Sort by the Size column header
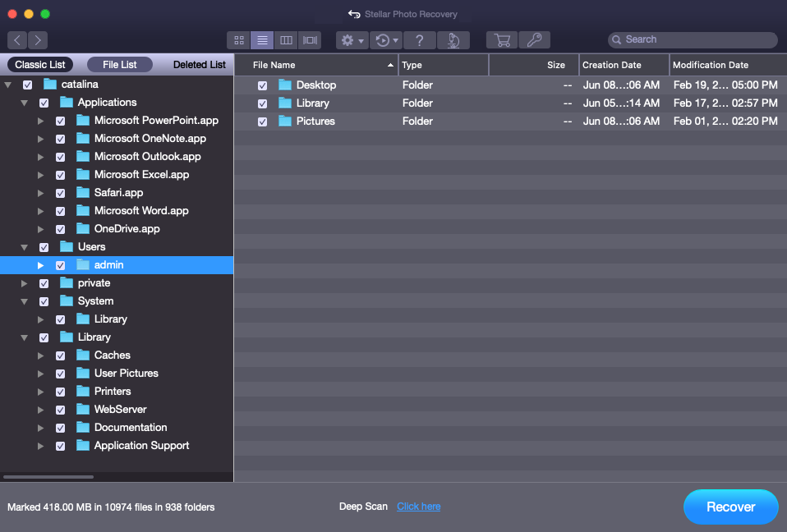 pyautogui.click(x=534, y=65)
